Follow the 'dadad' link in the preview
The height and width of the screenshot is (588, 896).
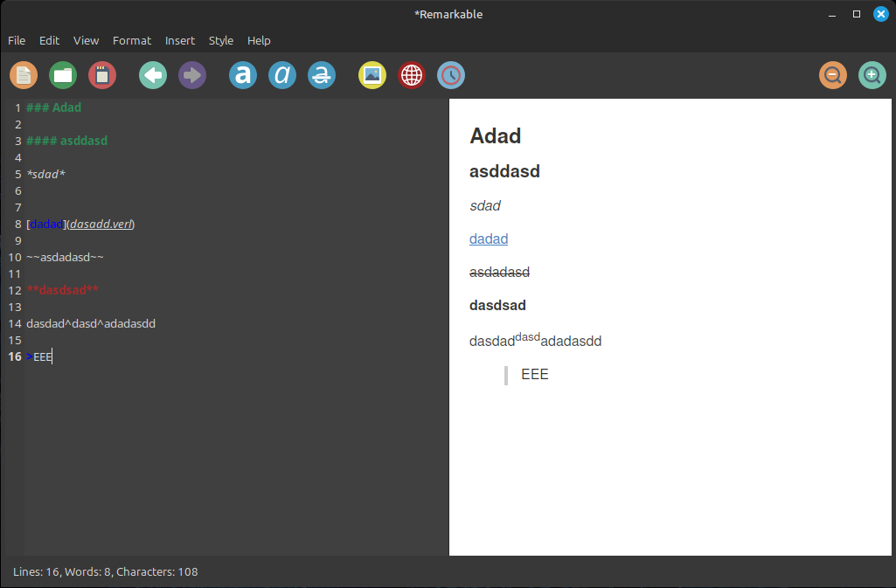tap(489, 239)
